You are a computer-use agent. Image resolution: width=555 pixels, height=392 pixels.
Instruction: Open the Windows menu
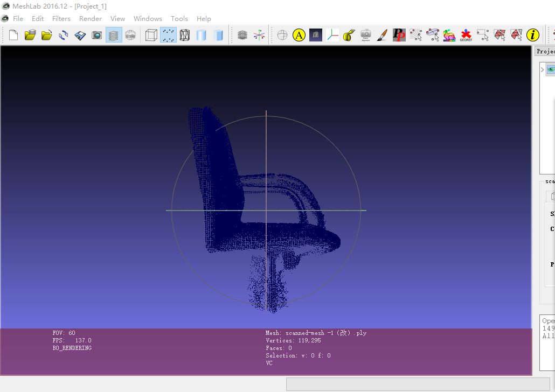point(148,18)
